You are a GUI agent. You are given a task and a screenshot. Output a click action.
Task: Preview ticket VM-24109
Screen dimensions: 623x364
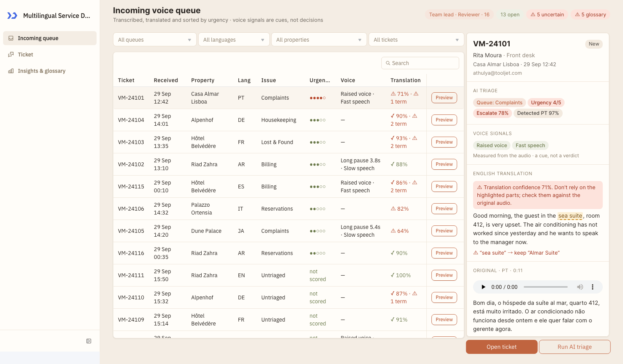[444, 320]
